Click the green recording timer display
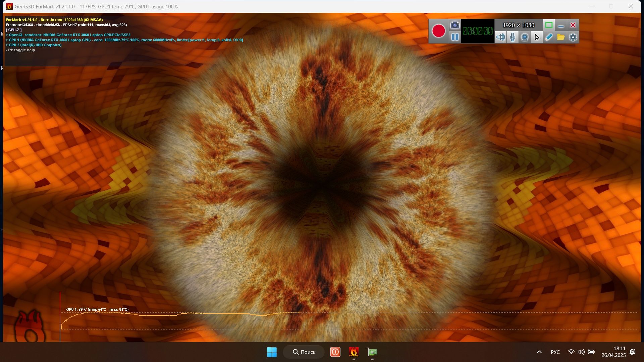 click(478, 31)
